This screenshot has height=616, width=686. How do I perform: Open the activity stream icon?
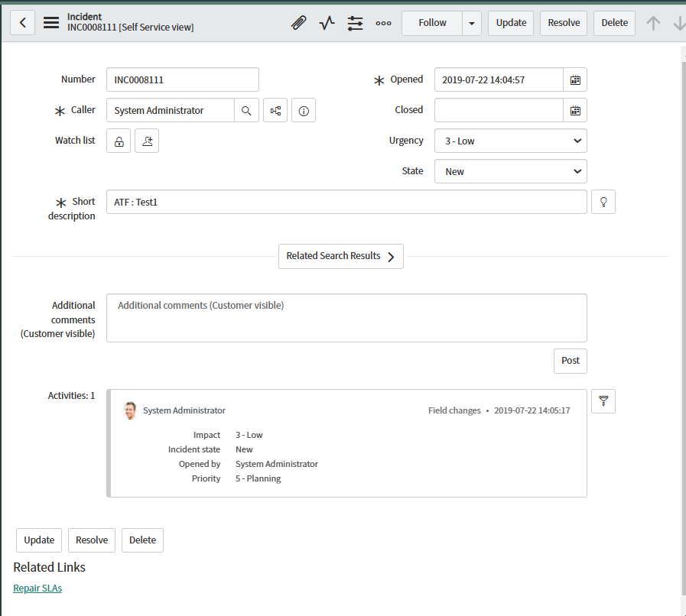pyautogui.click(x=327, y=23)
